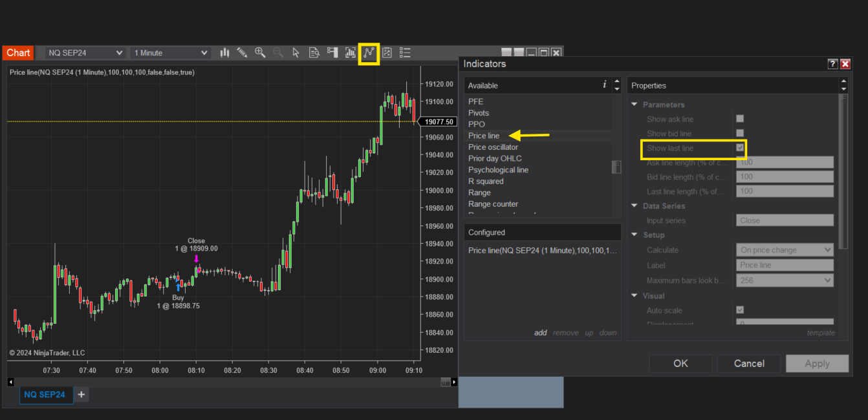Open the 1 Minute interval dropdown
Viewport: 868px width, 420px height.
[x=171, y=53]
